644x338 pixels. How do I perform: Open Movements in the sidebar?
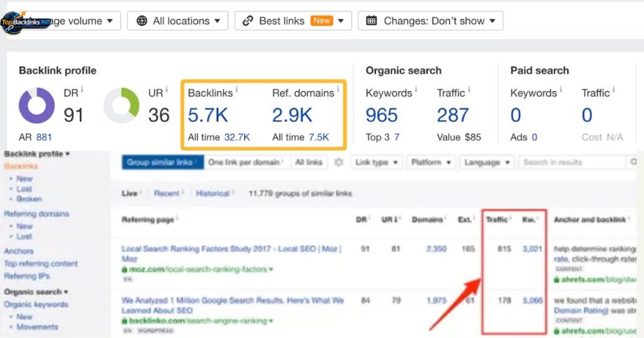pos(37,327)
